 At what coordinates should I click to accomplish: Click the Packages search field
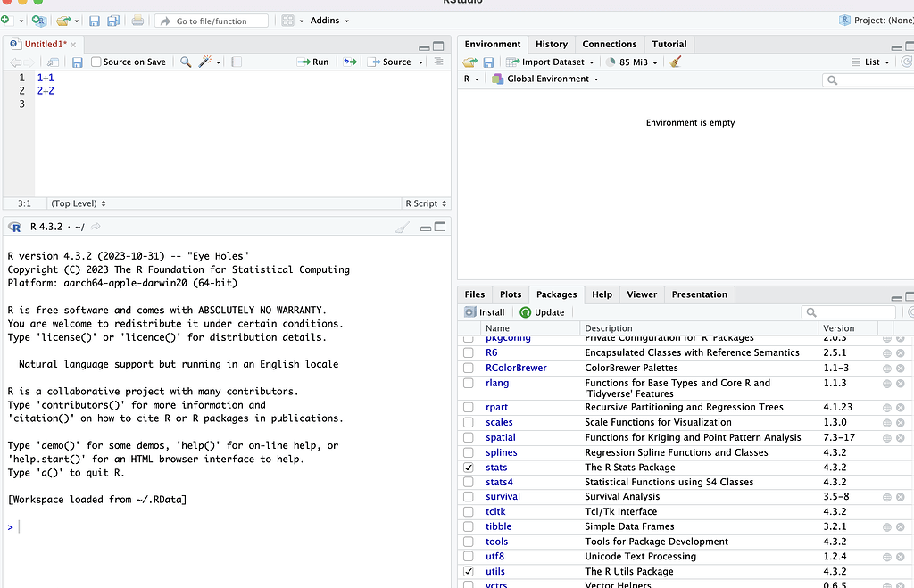click(x=848, y=312)
